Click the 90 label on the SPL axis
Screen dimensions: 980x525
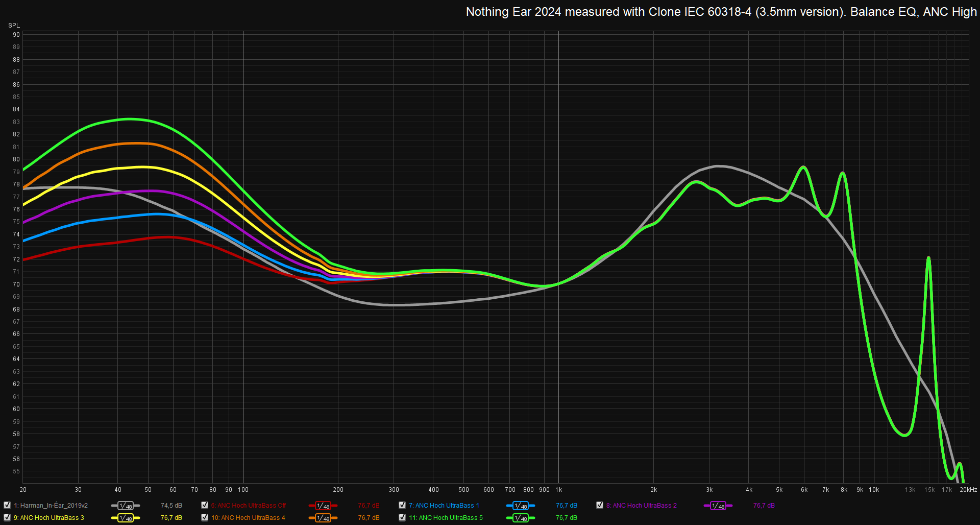coord(16,35)
